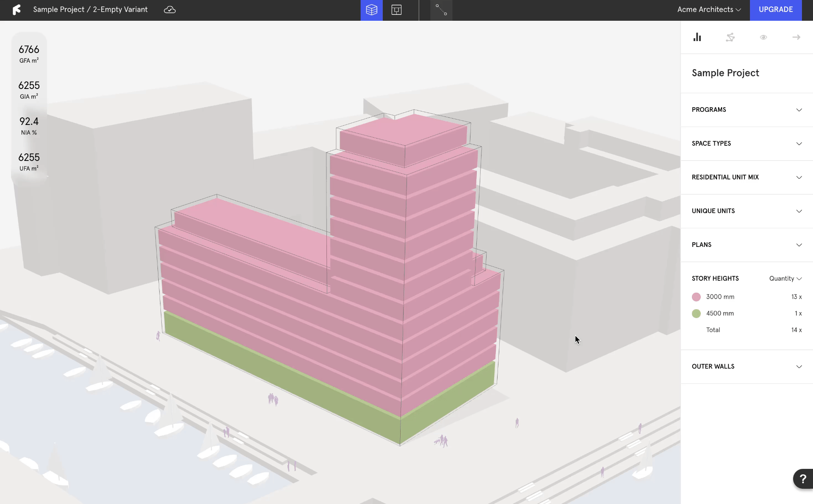Screen dimensions: 813x504
Task: Click the Sample Project breadcrumb link
Action: coord(58,10)
